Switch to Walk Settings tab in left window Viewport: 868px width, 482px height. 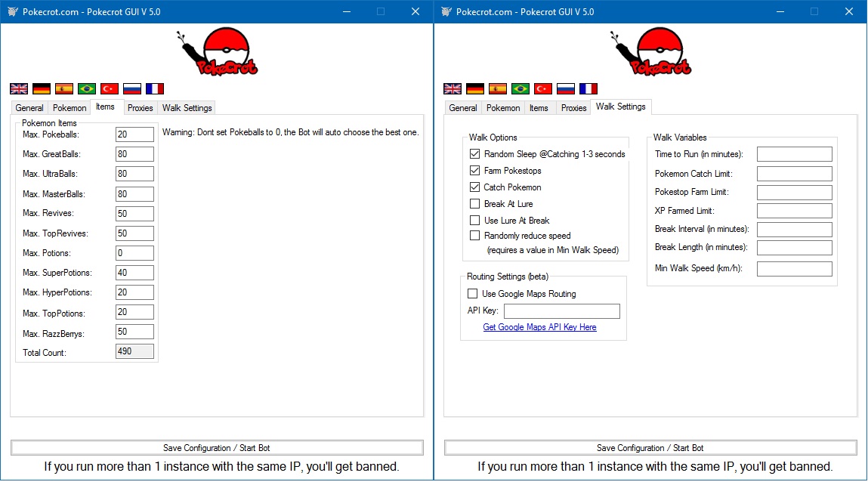pyautogui.click(x=187, y=108)
